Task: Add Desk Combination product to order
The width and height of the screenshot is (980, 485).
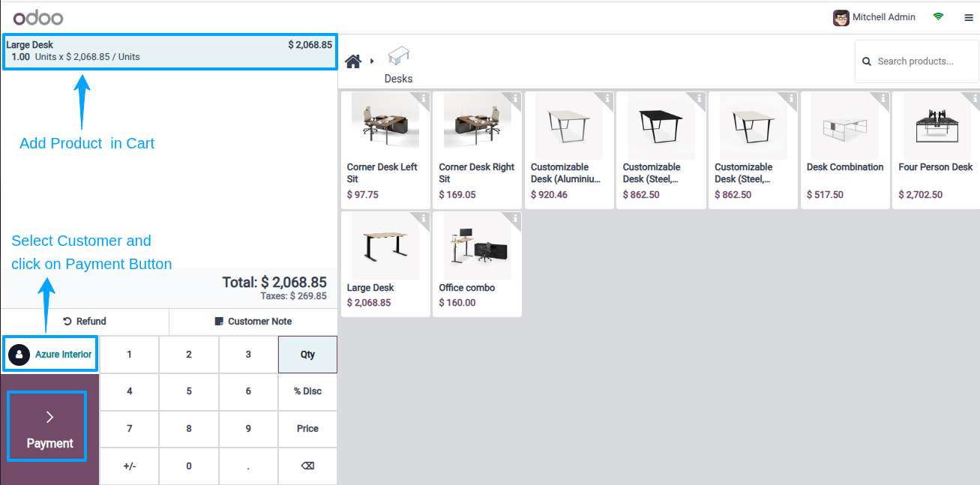Action: point(845,150)
